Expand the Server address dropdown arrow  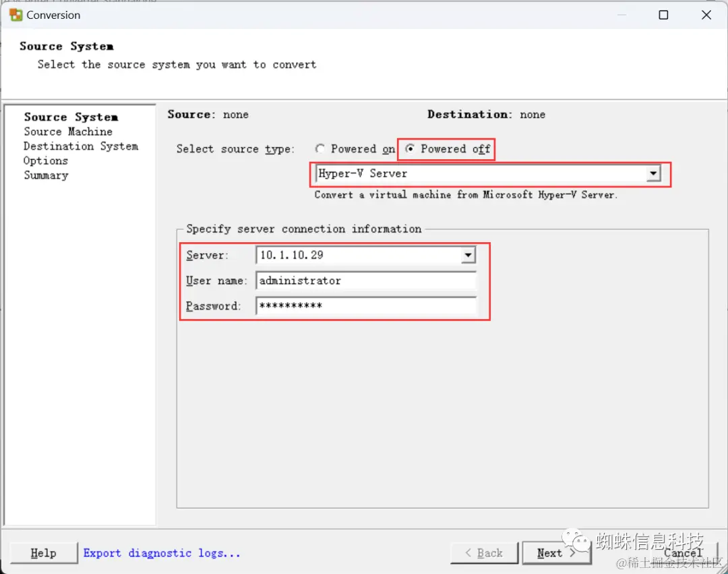pyautogui.click(x=468, y=255)
